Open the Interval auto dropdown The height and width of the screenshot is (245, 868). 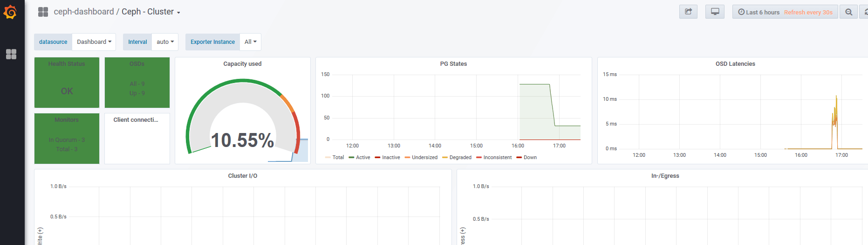point(165,42)
